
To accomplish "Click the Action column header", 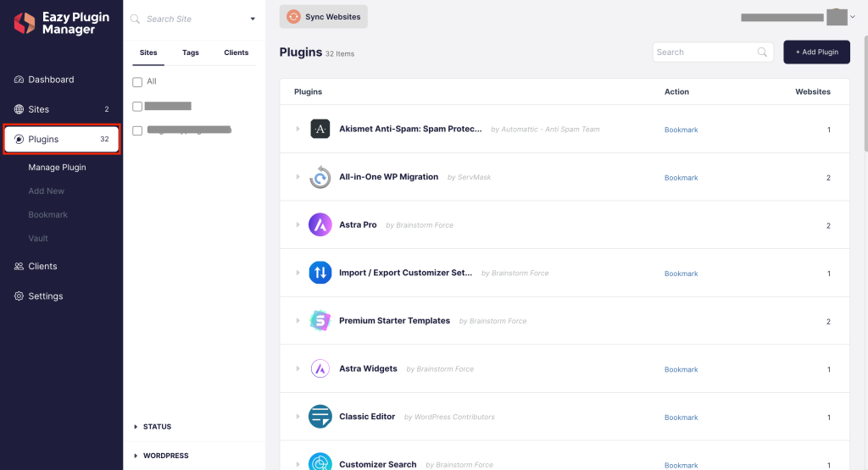I will pos(676,91).
